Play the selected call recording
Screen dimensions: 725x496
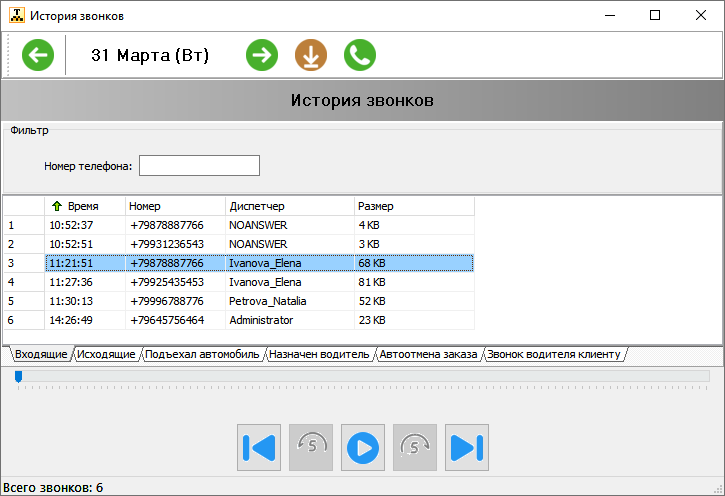[x=363, y=447]
